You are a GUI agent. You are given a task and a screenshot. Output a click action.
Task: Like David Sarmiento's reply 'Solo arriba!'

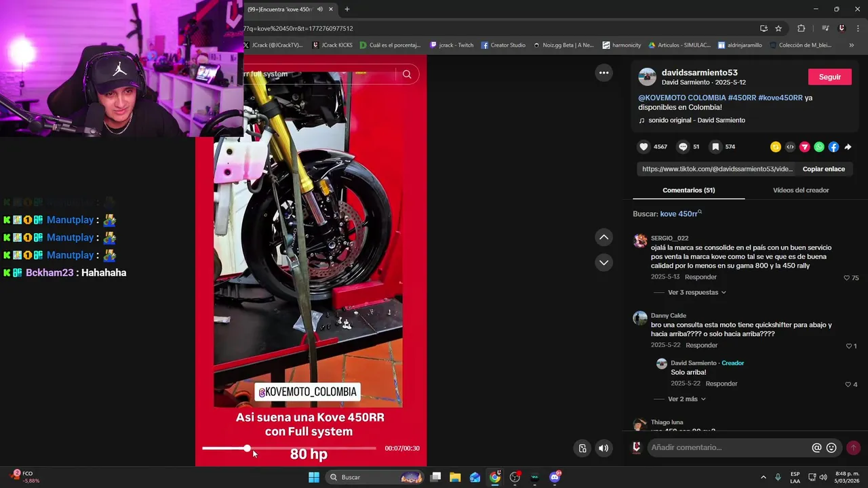848,384
